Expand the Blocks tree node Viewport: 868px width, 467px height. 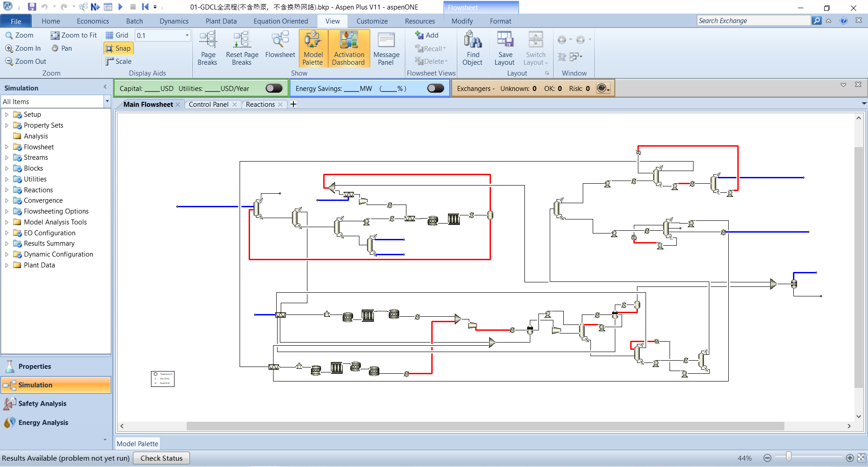point(7,168)
